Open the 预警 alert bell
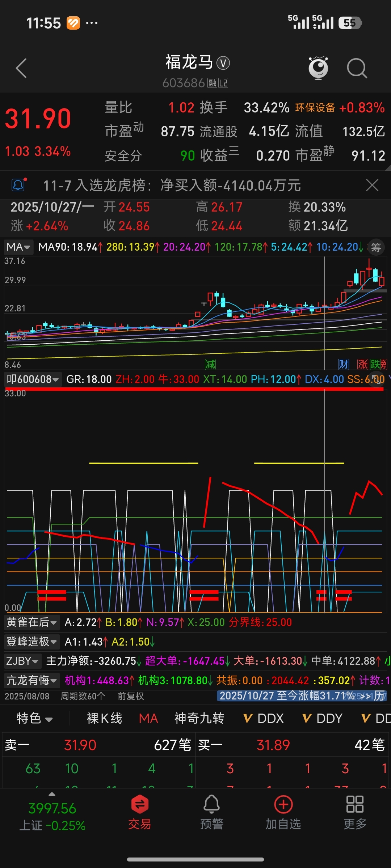This screenshot has width=391, height=868. point(212,812)
